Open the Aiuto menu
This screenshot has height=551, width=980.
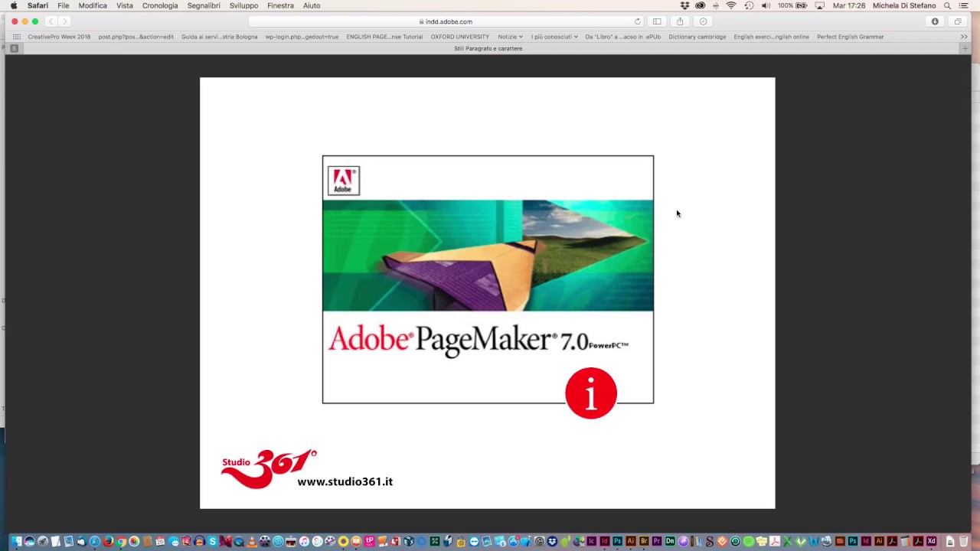[x=312, y=5]
